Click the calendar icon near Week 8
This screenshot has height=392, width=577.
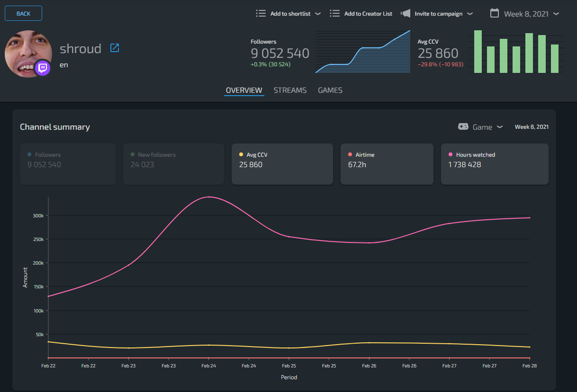click(494, 13)
